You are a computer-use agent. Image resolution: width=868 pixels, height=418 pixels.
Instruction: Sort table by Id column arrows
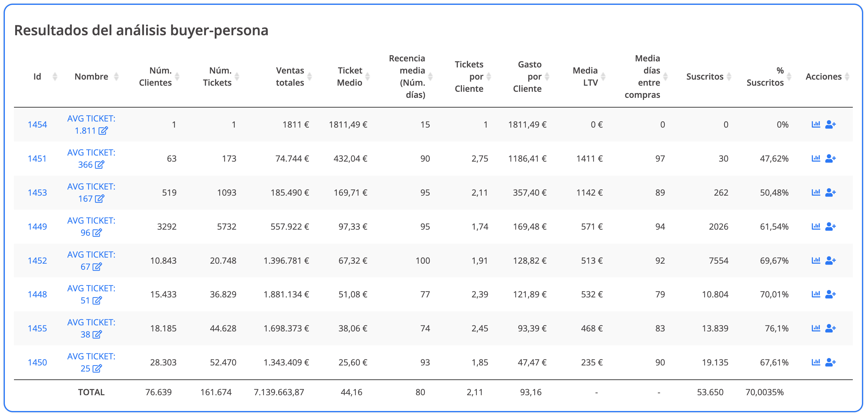(x=55, y=77)
